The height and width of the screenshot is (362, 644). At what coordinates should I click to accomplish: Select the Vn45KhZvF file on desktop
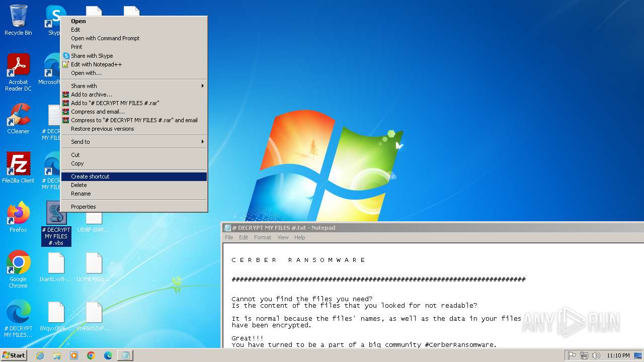(94, 316)
